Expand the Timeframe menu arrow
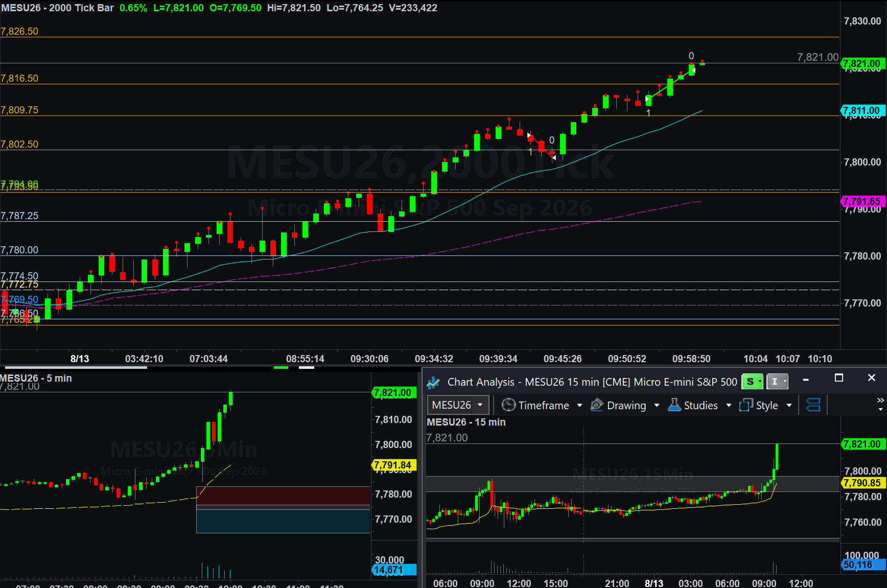Screen dimensions: 887x588 click(579, 405)
